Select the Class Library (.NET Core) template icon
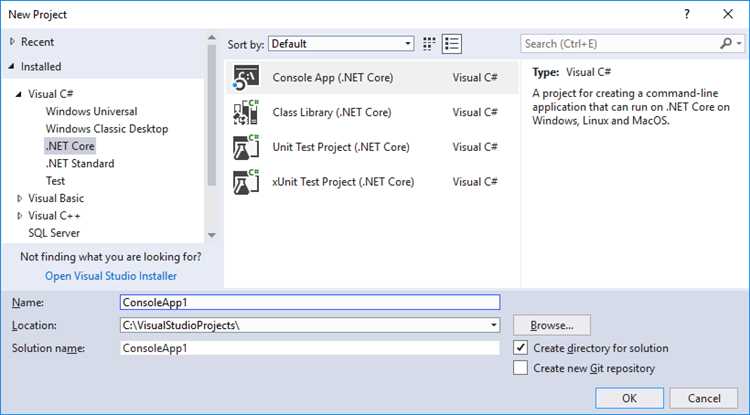The width and height of the screenshot is (750, 415). coord(246,112)
